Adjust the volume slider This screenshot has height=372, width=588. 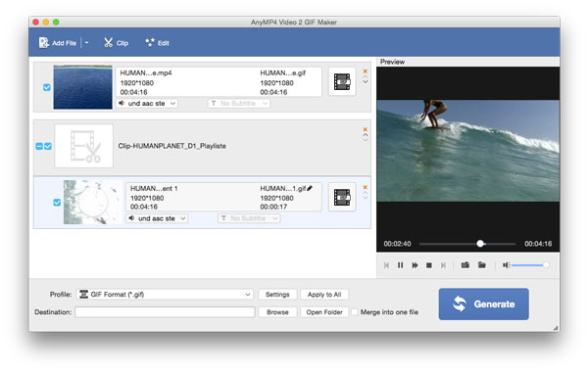coord(529,265)
